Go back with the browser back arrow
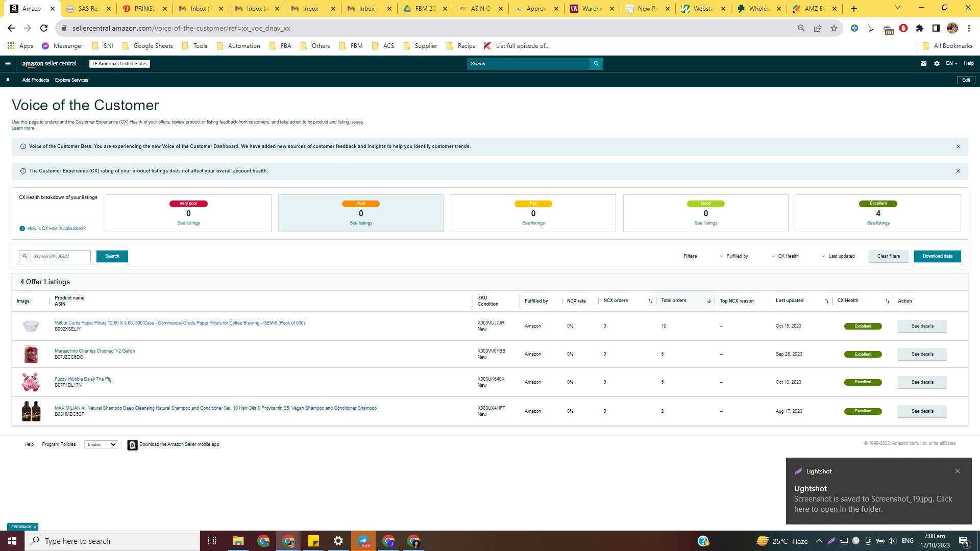Viewport: 980px width, 551px height. [11, 29]
